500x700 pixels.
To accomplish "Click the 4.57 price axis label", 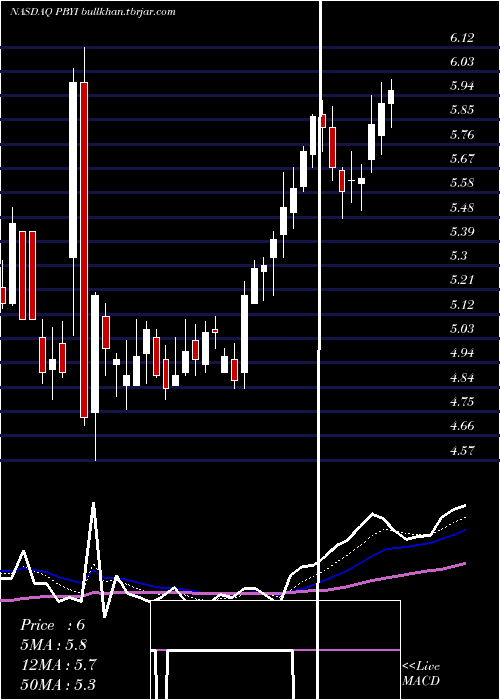I will pos(462,450).
